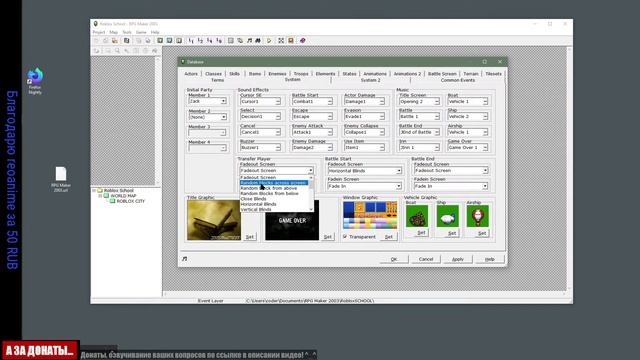Start Playtest with the play arrow icon
640x360 pixels.
tap(269, 40)
